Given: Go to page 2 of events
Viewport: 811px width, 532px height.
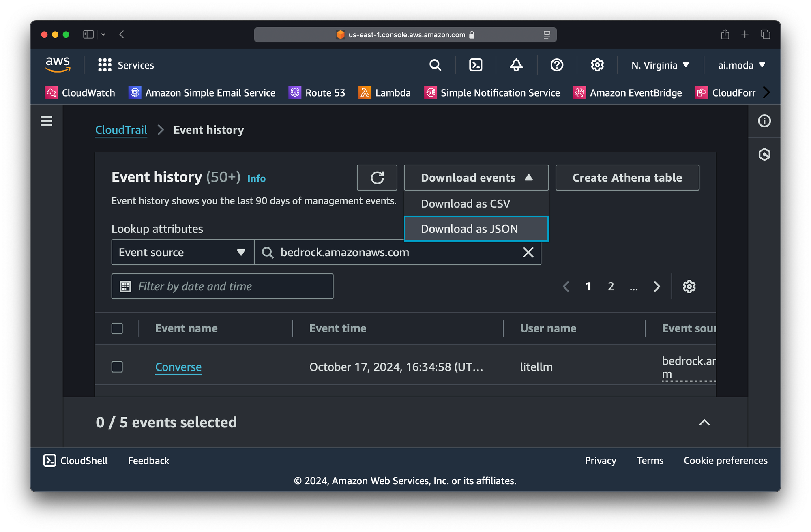Looking at the screenshot, I should [x=611, y=287].
